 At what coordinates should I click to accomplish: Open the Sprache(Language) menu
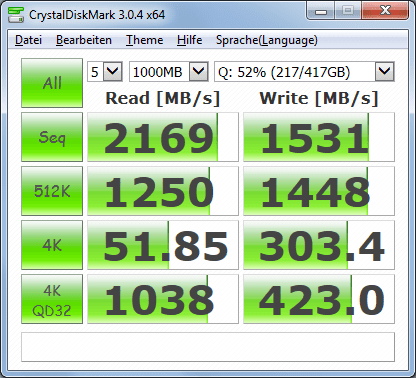point(267,40)
